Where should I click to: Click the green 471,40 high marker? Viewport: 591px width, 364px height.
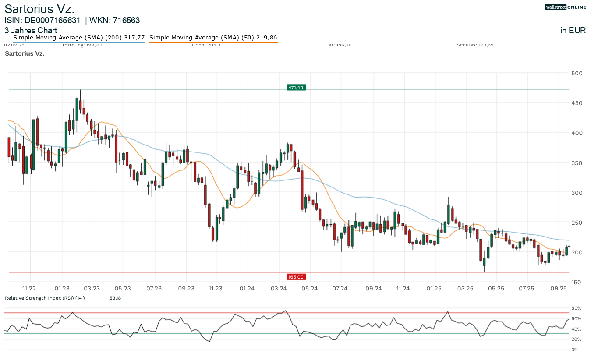pos(296,88)
